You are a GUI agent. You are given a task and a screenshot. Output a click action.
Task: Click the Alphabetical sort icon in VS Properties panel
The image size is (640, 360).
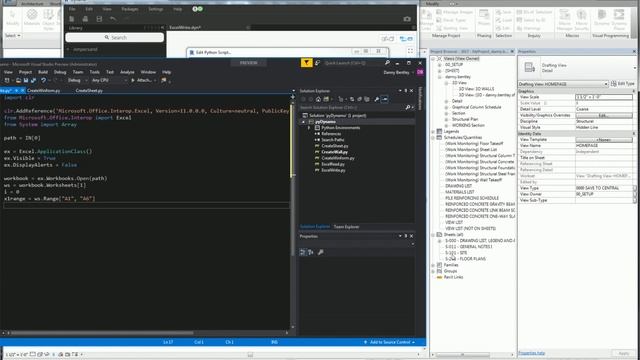point(311,252)
